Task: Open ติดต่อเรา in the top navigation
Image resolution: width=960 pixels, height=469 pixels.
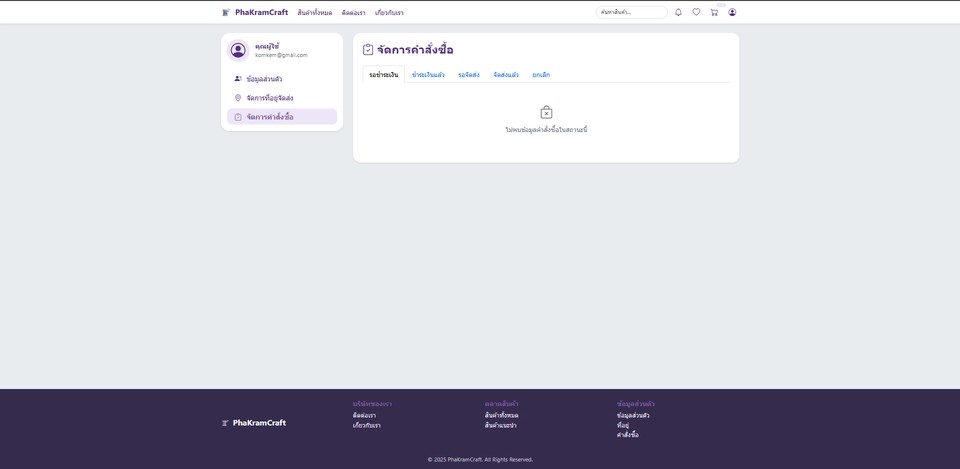Action: (x=353, y=13)
